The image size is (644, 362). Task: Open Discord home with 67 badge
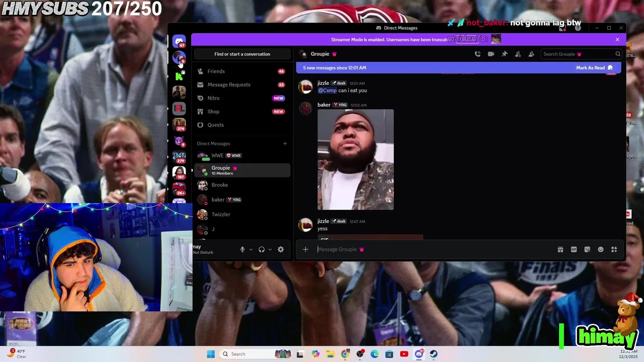pyautogui.click(x=179, y=41)
